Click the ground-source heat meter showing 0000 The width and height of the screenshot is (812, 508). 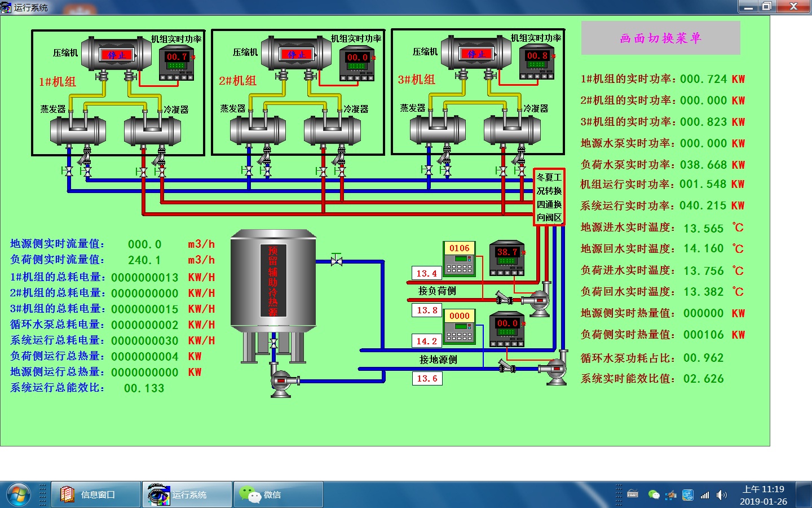460,327
